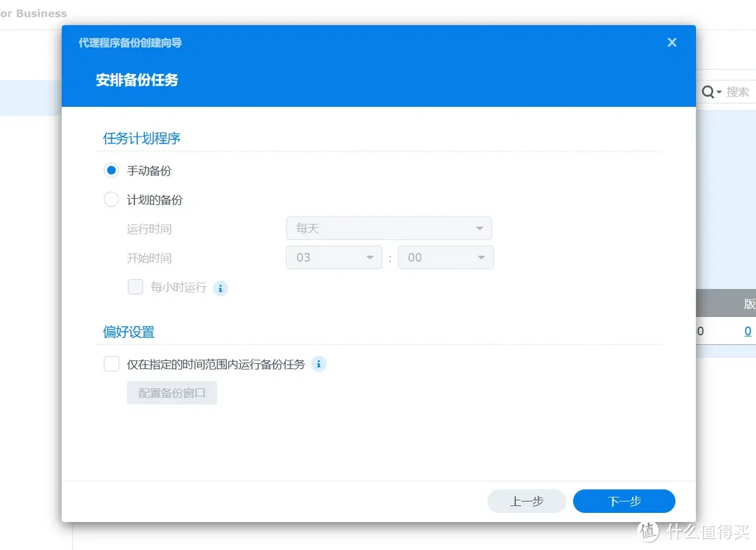Click the blue 0 link in the background table
The image size is (756, 550).
pos(748,330)
